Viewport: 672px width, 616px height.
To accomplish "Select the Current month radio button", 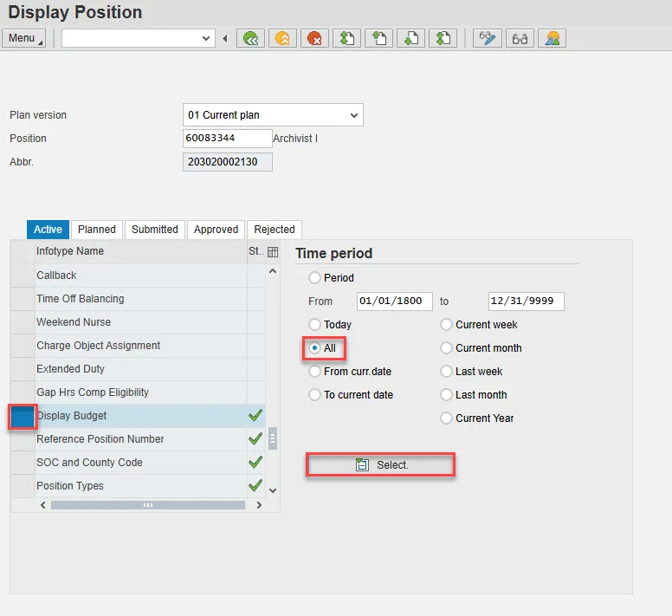I will tap(446, 347).
